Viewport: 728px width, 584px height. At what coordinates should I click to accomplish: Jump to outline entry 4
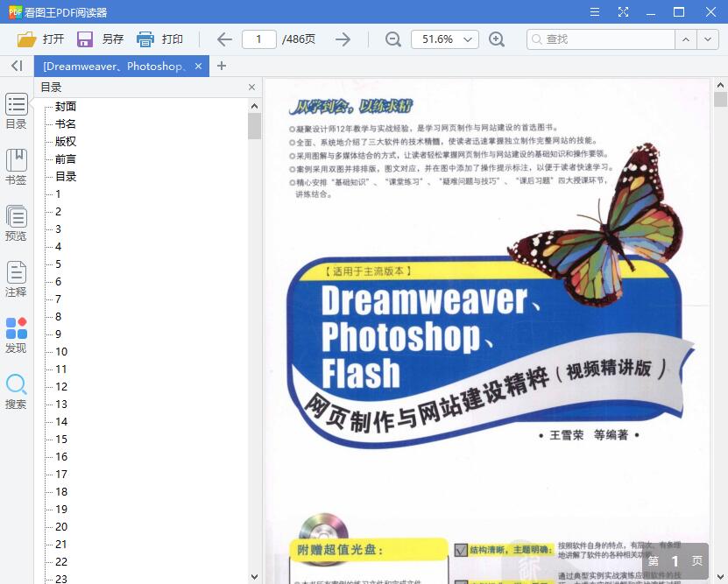click(x=58, y=246)
